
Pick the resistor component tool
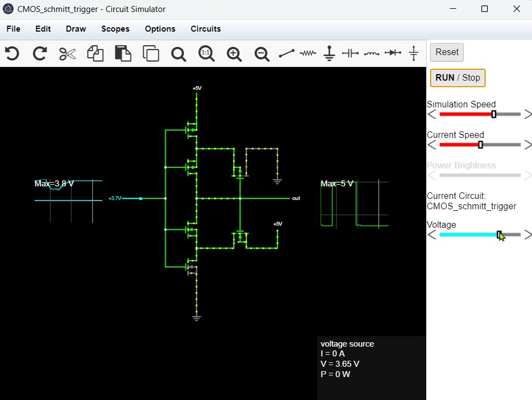pos(308,53)
